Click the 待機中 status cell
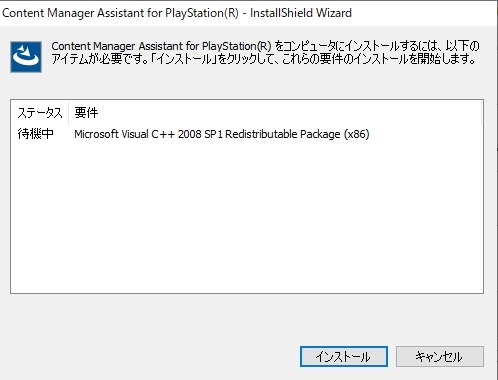This screenshot has width=498, height=380. tap(36, 134)
